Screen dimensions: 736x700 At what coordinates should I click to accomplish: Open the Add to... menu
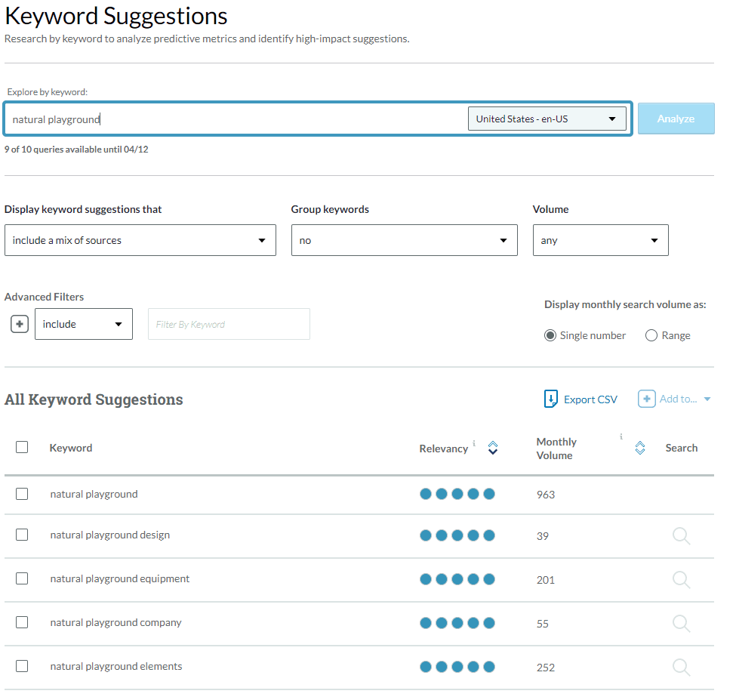coord(674,399)
